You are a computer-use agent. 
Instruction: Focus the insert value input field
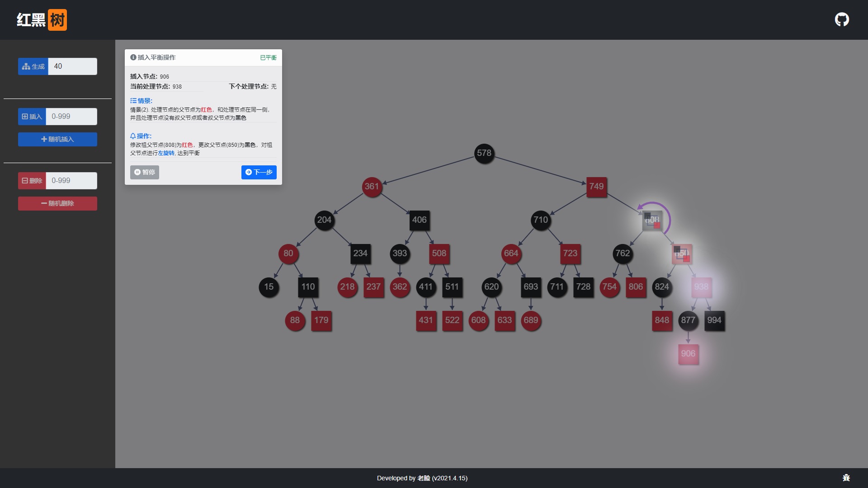click(71, 117)
